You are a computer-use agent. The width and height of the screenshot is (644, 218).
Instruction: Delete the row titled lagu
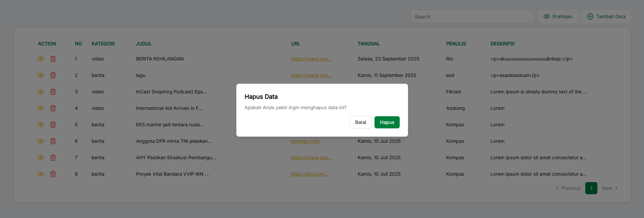[53, 75]
